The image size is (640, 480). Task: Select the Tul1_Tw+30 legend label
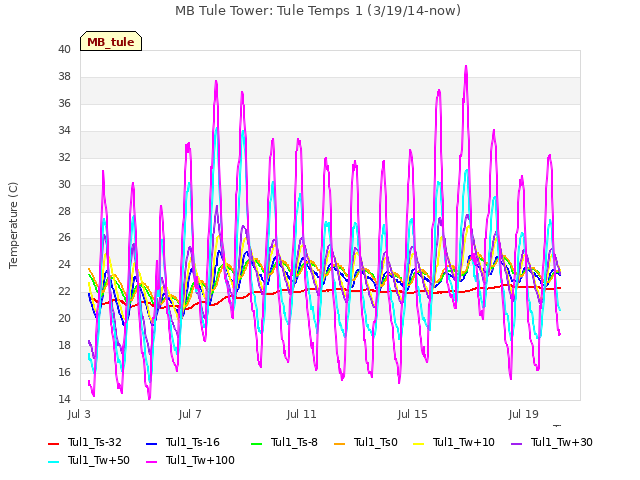[x=562, y=442]
